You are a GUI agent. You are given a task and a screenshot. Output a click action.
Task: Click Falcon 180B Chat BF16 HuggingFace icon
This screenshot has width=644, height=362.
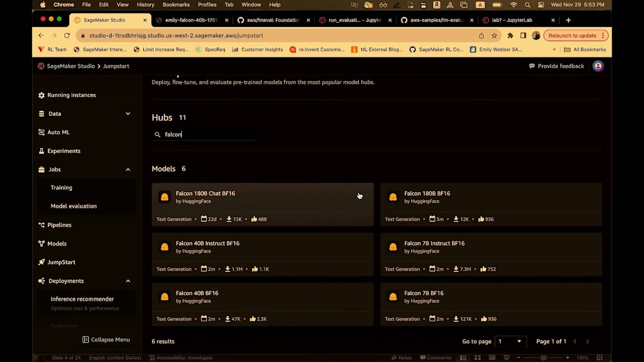tap(165, 197)
